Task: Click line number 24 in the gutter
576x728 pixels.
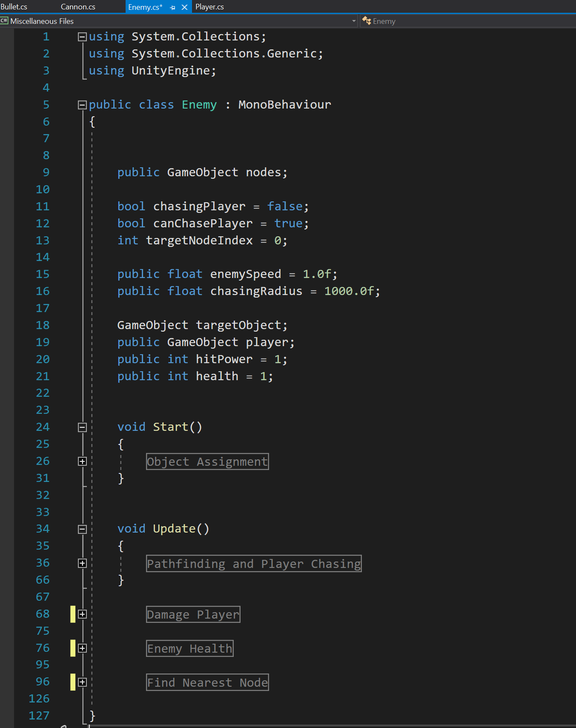Action: [43, 427]
